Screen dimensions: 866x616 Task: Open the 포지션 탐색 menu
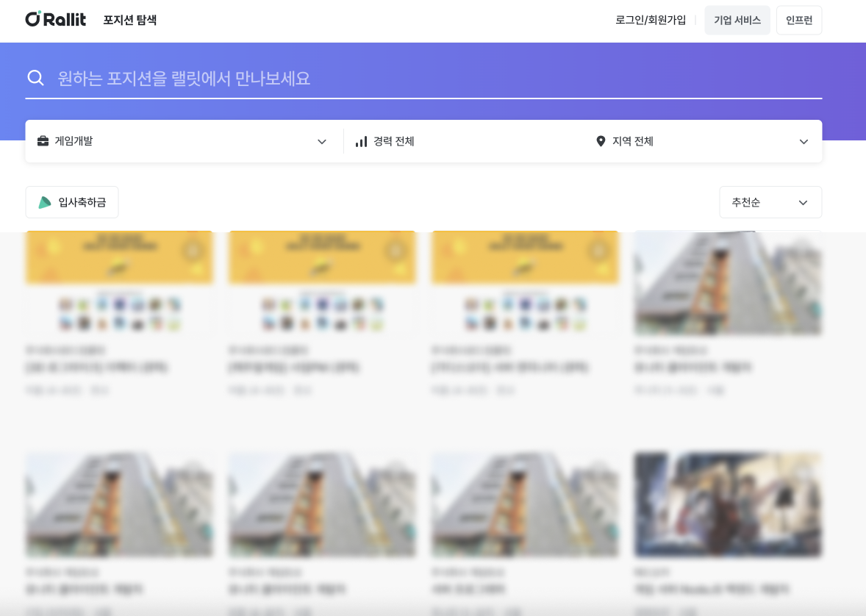click(x=130, y=20)
